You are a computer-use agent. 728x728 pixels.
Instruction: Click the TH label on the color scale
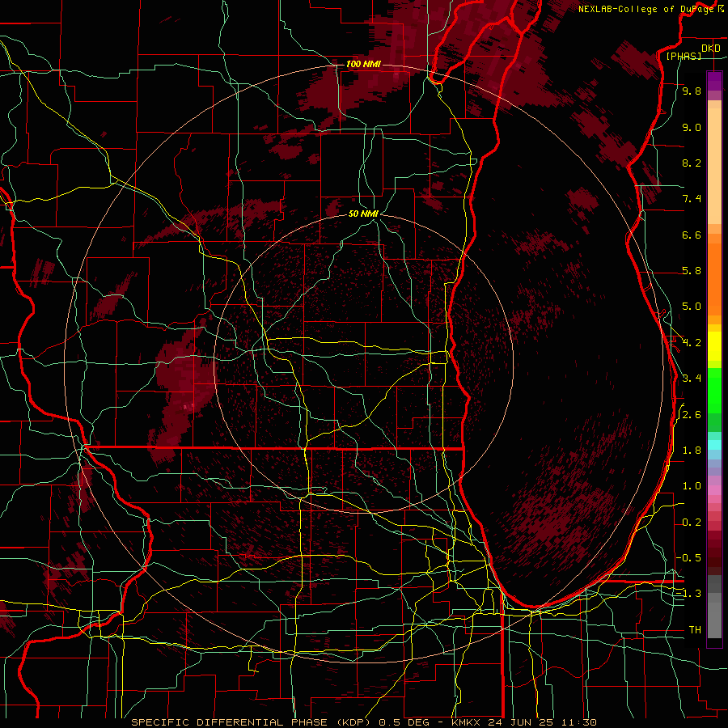coord(695,630)
